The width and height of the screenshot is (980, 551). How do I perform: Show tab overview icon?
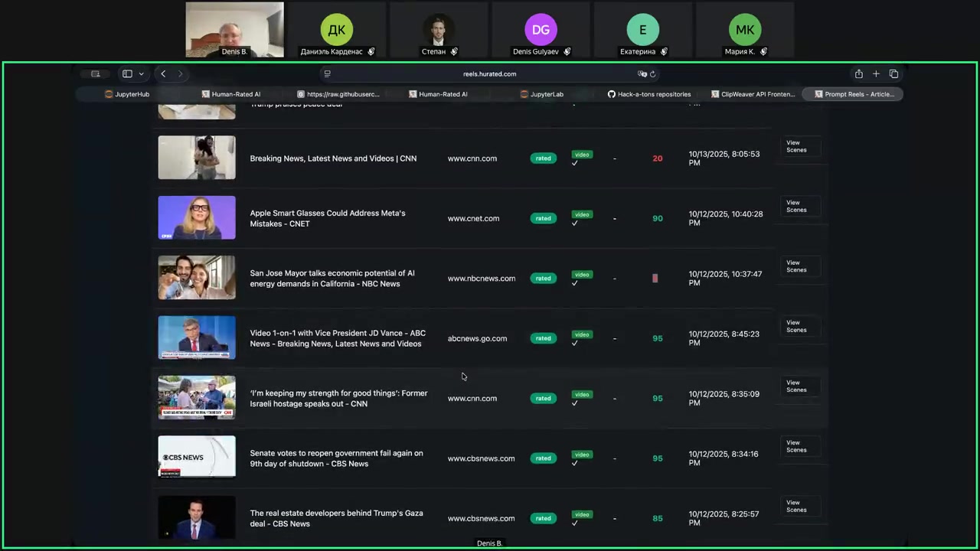893,74
